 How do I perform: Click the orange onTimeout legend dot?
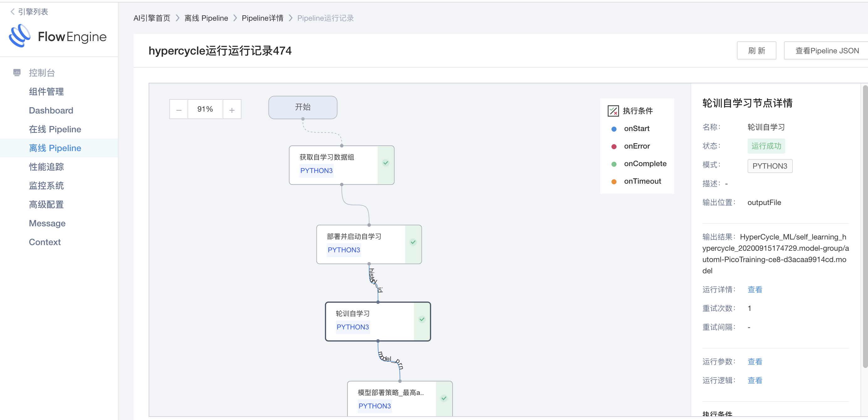[x=614, y=181]
